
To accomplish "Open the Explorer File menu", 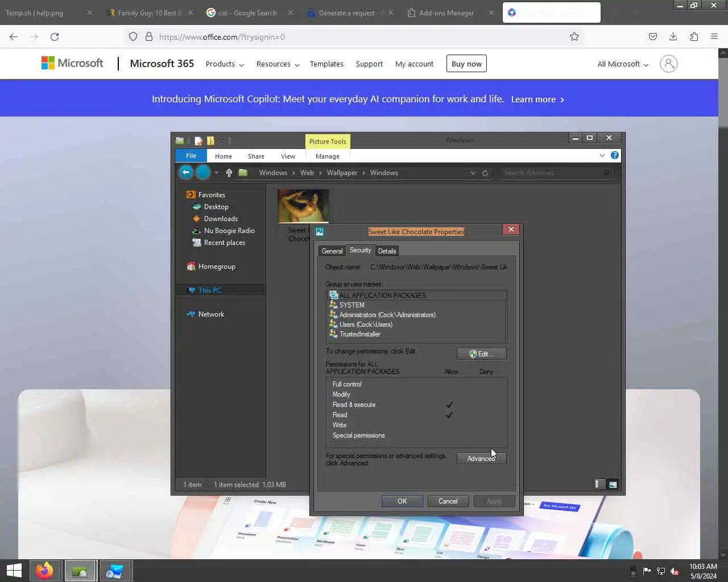I will point(191,156).
